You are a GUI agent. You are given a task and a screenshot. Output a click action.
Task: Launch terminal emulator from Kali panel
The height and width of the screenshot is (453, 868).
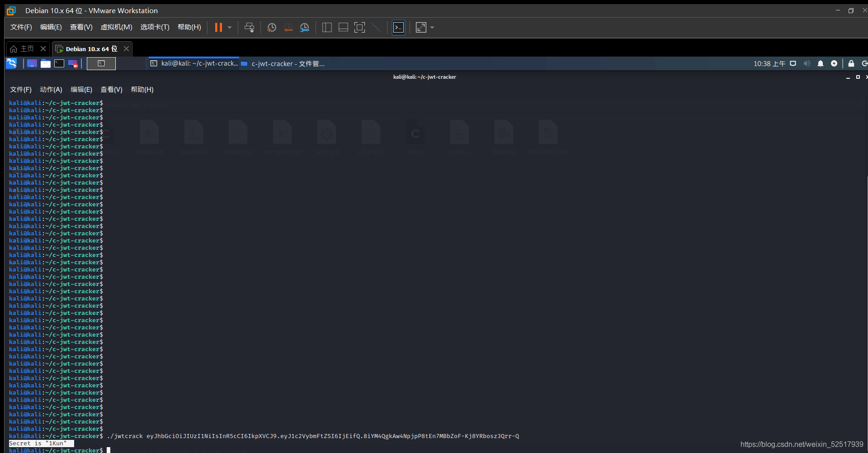[x=59, y=63]
